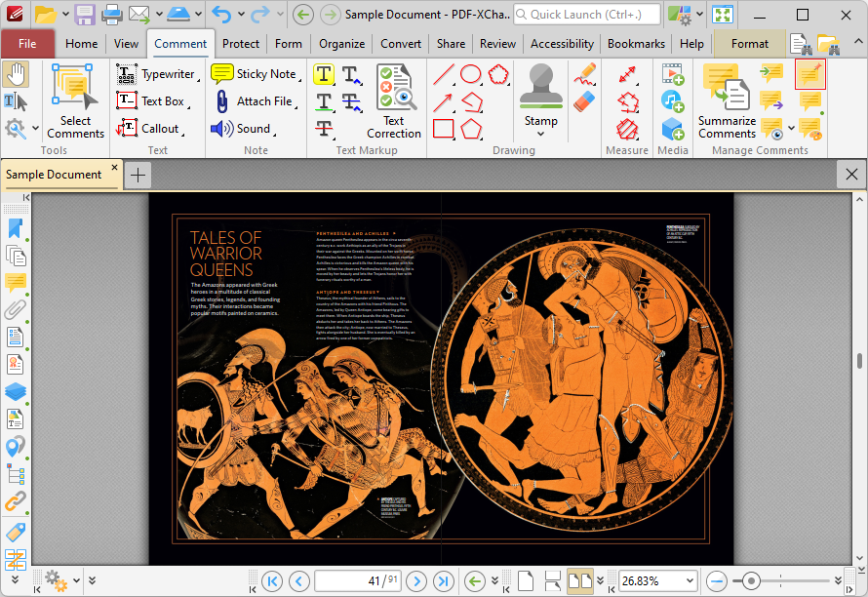Collapse the ribbon with the chevron
Image resolution: width=868 pixels, height=597 pixels.
pos(857,42)
